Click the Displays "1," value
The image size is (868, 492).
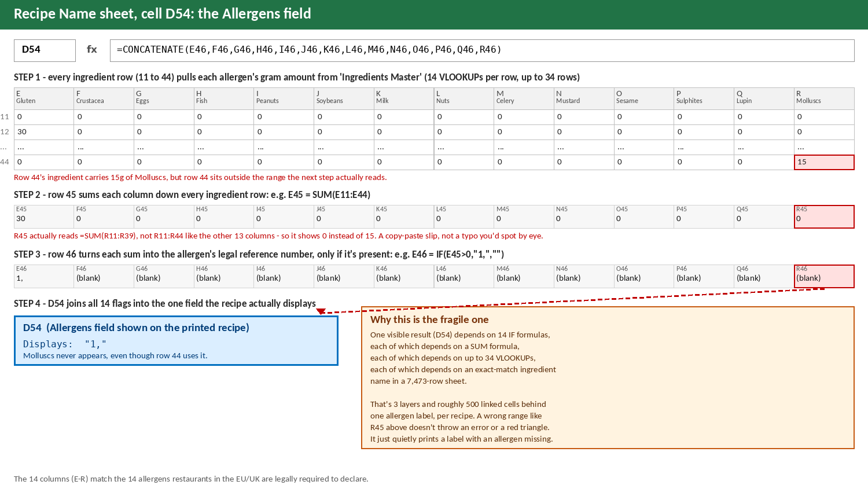click(65, 344)
